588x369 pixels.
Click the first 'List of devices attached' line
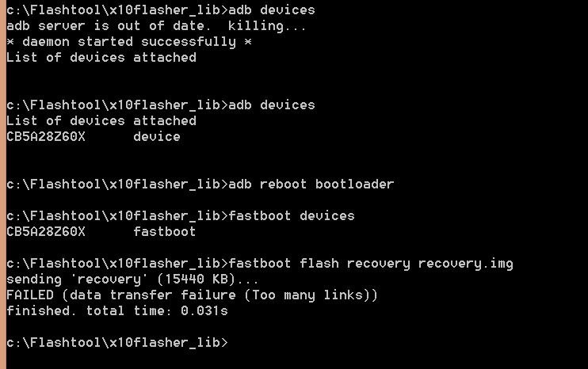click(101, 57)
